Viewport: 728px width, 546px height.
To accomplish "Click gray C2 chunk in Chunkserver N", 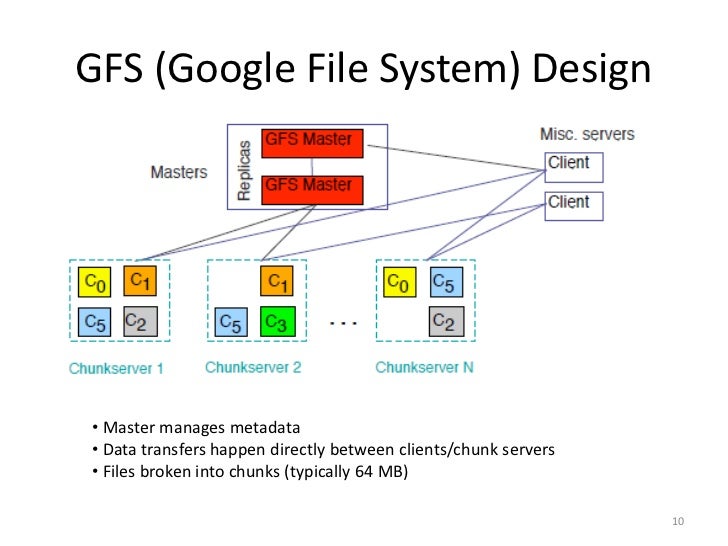I will pos(446,321).
